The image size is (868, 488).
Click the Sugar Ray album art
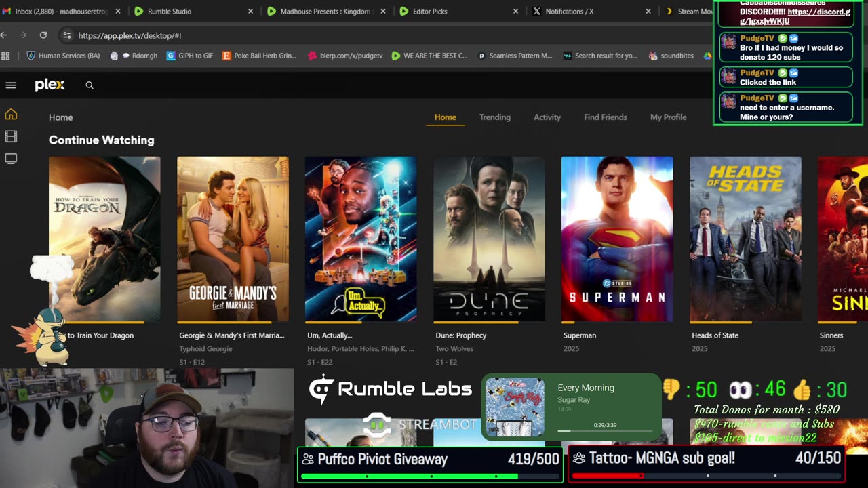pyautogui.click(x=515, y=407)
